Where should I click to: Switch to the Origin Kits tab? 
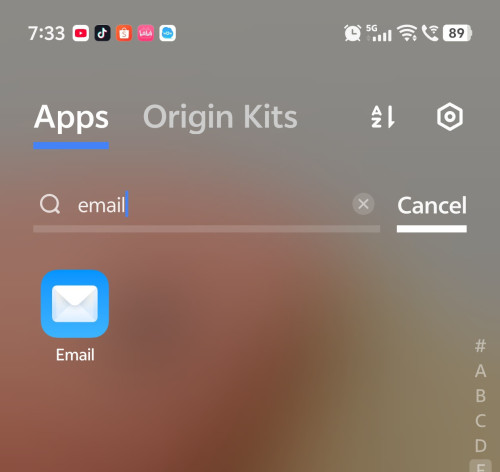click(220, 117)
